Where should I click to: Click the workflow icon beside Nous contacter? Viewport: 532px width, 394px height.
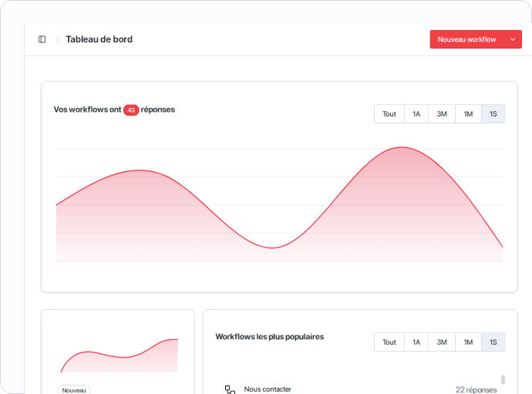pos(230,389)
